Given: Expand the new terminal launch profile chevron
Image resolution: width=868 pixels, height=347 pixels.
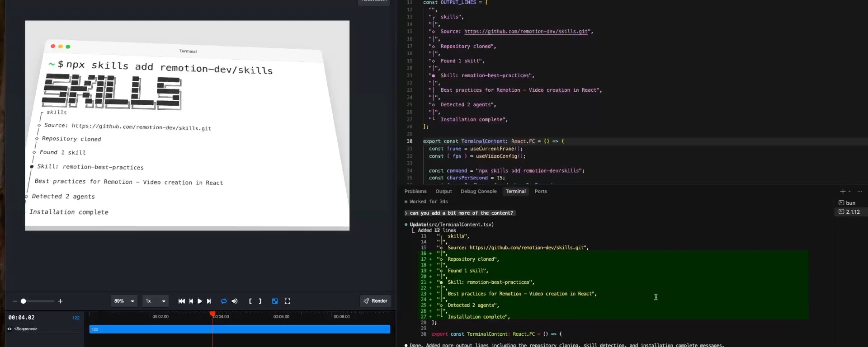Looking at the screenshot, I should click(849, 192).
